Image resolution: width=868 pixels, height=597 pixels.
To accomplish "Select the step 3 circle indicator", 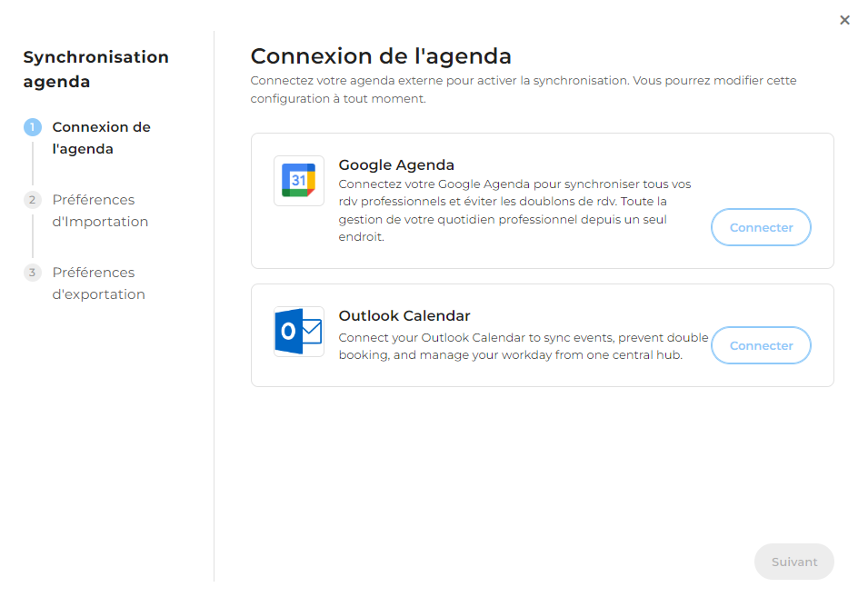I will pos(33,273).
